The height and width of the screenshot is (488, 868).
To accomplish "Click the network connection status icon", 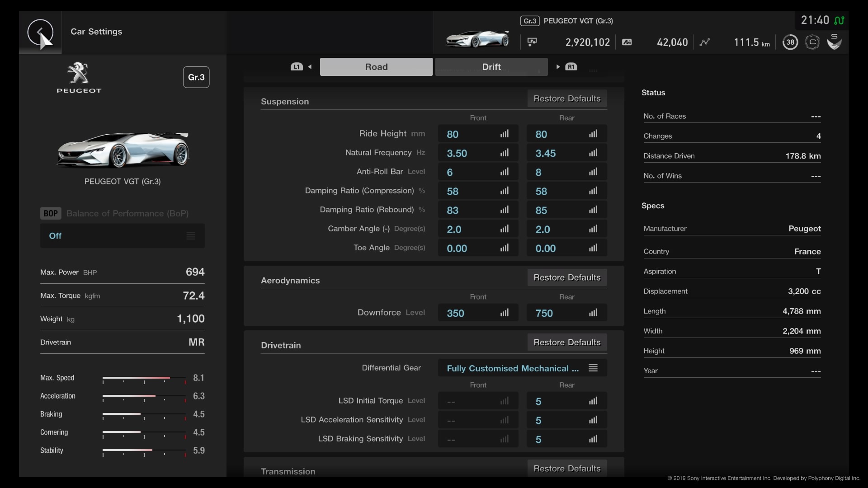I will (x=839, y=20).
